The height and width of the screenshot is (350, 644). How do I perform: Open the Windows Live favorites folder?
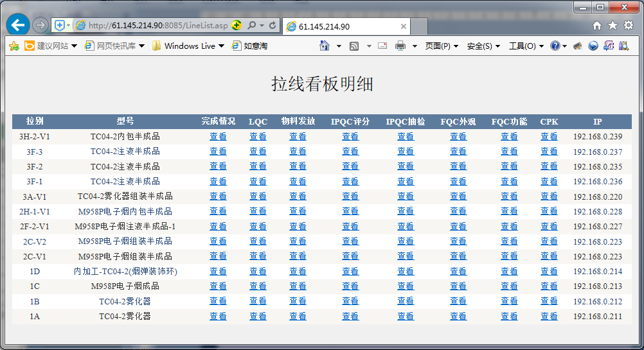[189, 46]
